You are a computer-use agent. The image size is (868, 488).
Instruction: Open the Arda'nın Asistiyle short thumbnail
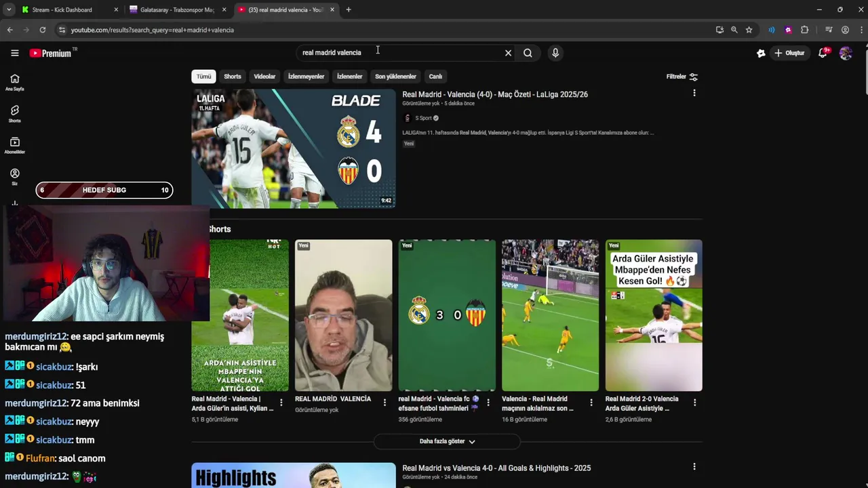(240, 315)
